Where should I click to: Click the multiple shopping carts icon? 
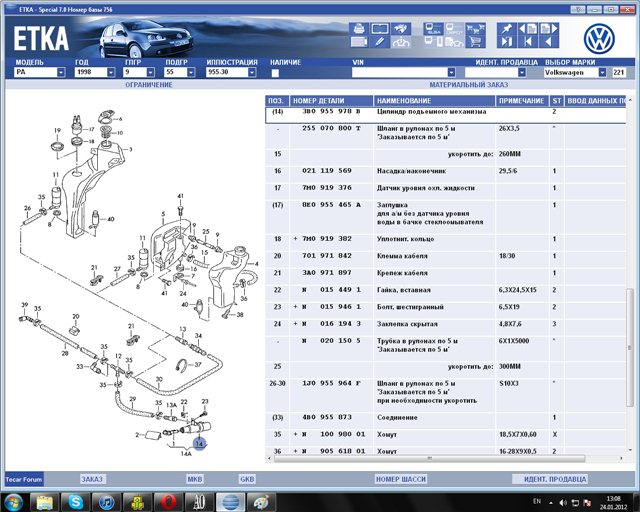tap(476, 29)
